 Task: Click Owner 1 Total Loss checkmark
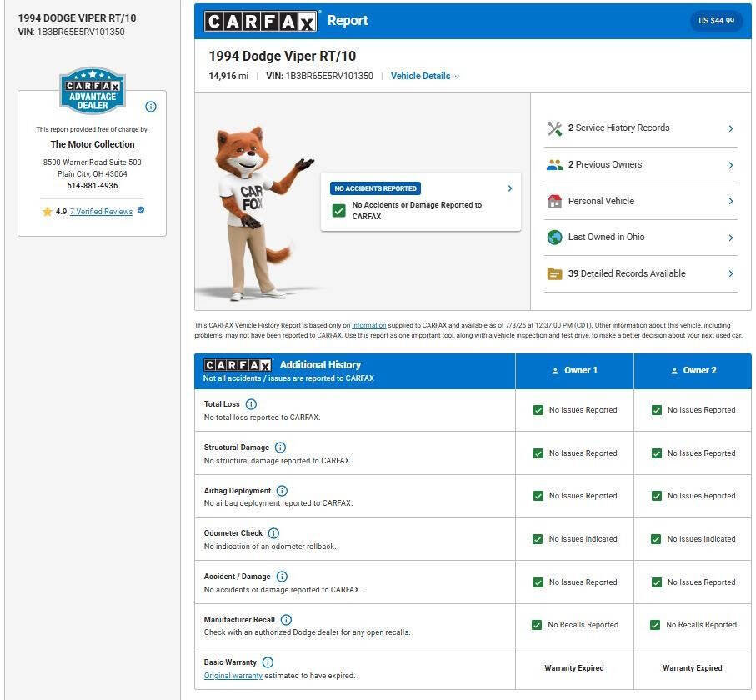(538, 410)
